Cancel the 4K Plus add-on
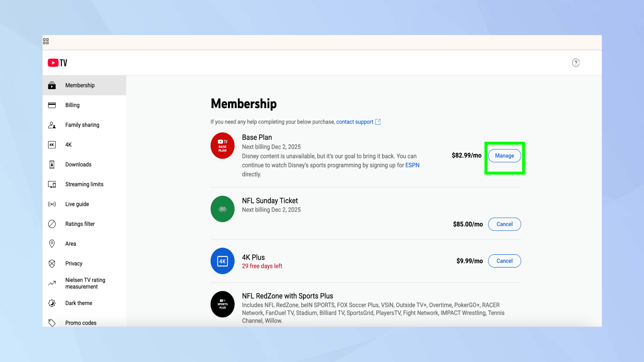This screenshot has width=644, height=362. click(504, 261)
